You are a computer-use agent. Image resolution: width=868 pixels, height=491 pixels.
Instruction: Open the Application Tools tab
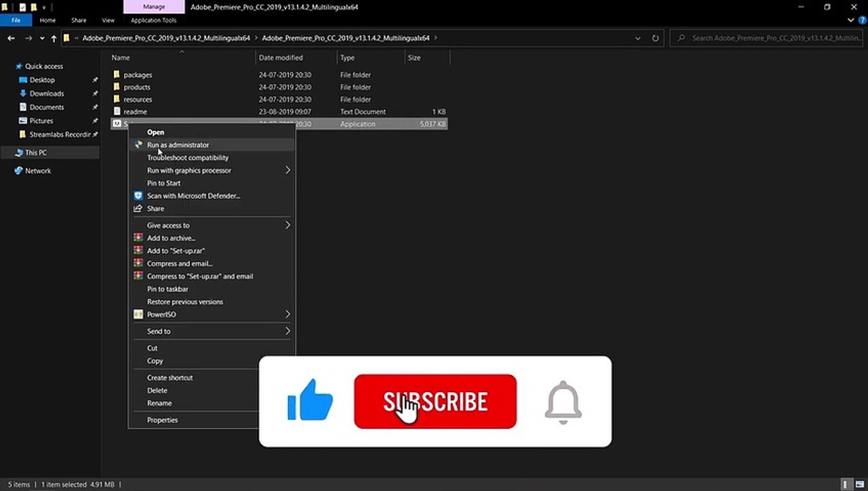tap(154, 20)
